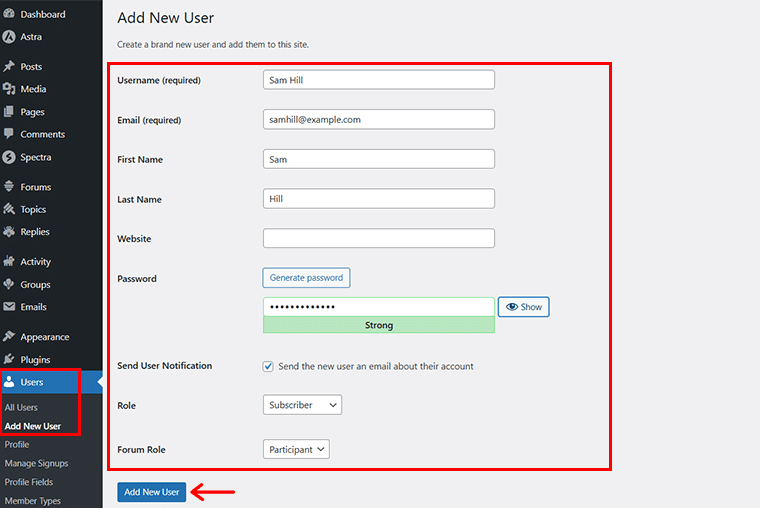Click the empty Website field
760x508 pixels.
(x=379, y=238)
